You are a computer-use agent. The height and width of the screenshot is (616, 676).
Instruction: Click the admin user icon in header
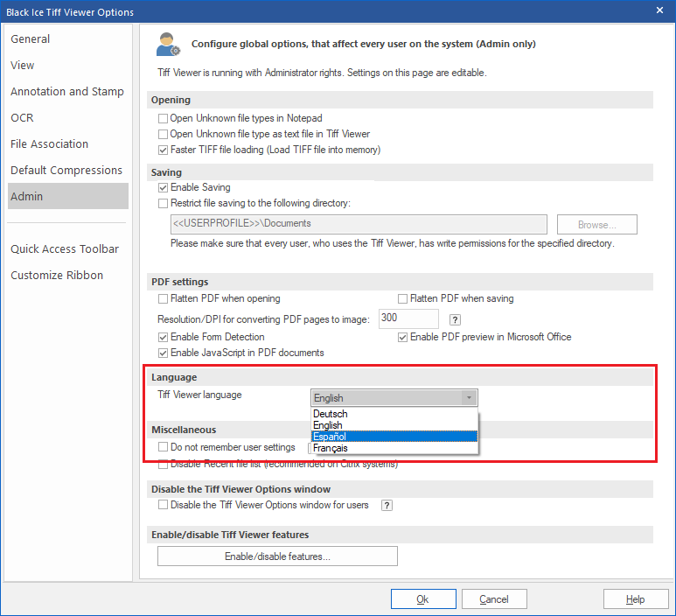168,44
